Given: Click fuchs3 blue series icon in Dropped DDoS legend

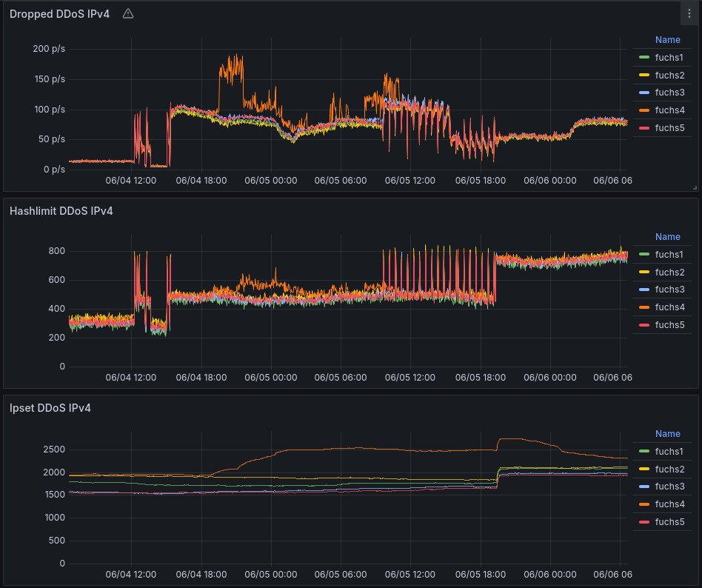Looking at the screenshot, I should (x=643, y=93).
